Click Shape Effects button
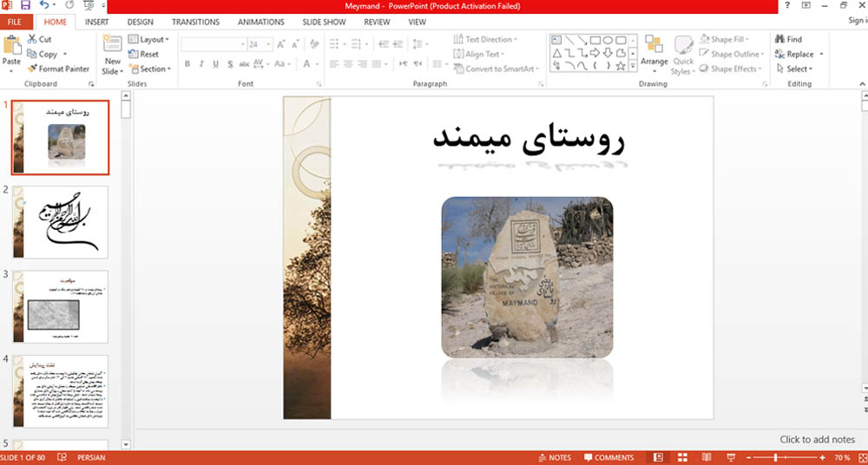The image size is (868, 465). click(x=730, y=69)
